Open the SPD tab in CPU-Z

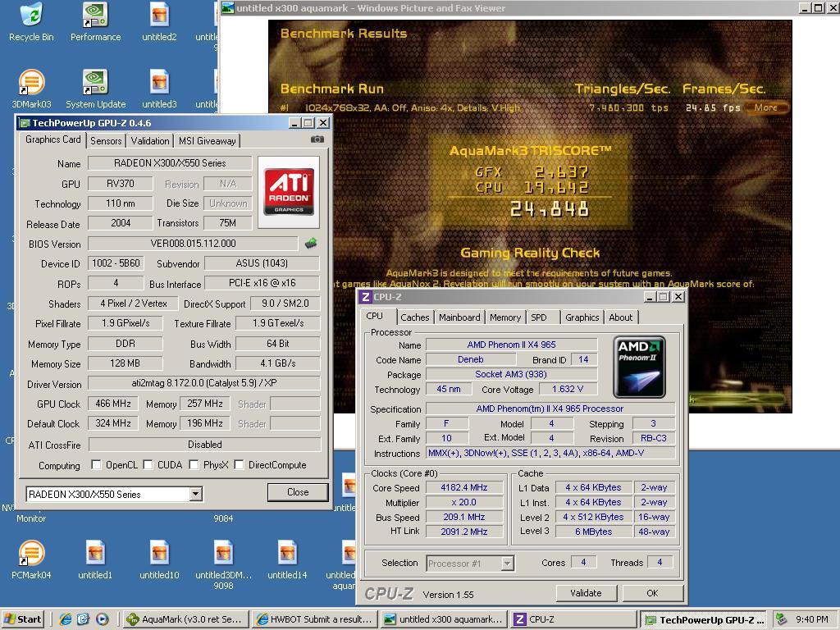pos(539,317)
